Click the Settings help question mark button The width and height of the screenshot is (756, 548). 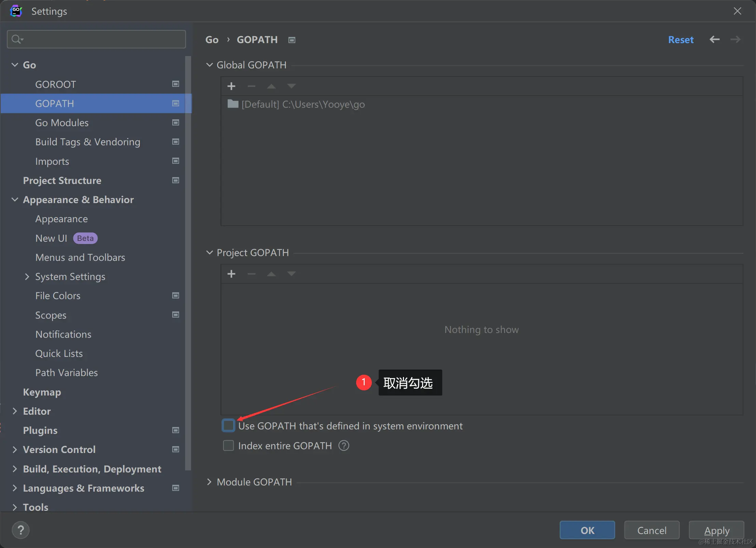point(21,530)
